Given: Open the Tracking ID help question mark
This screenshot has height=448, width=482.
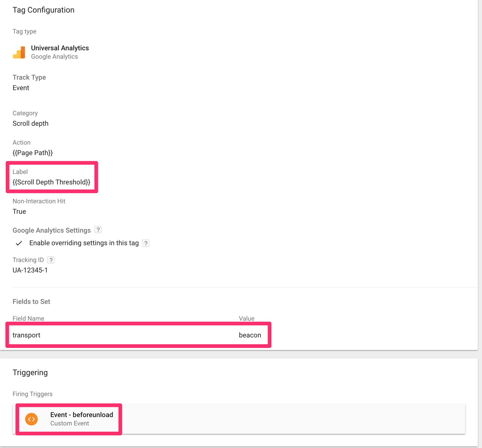Looking at the screenshot, I should click(x=51, y=260).
